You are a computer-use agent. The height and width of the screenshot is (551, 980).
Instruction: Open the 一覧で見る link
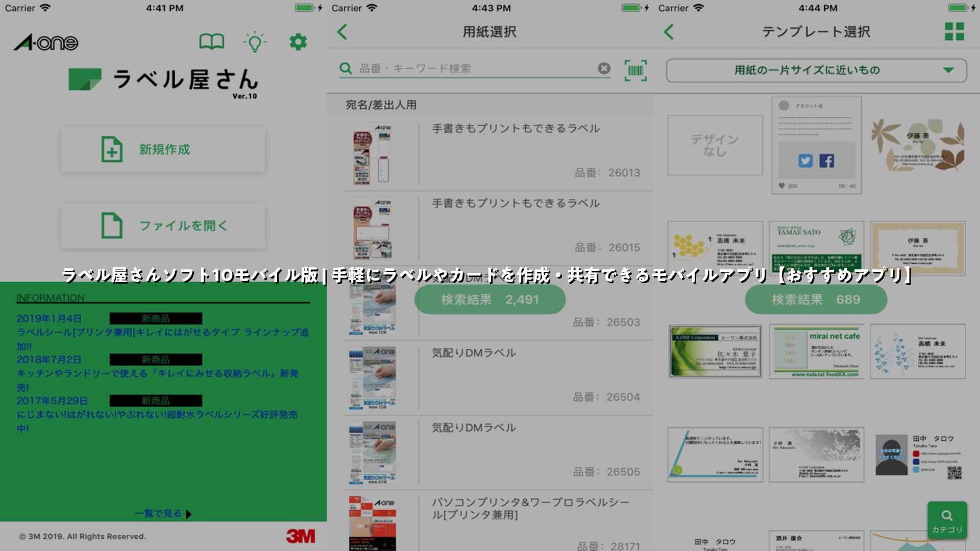(163, 514)
